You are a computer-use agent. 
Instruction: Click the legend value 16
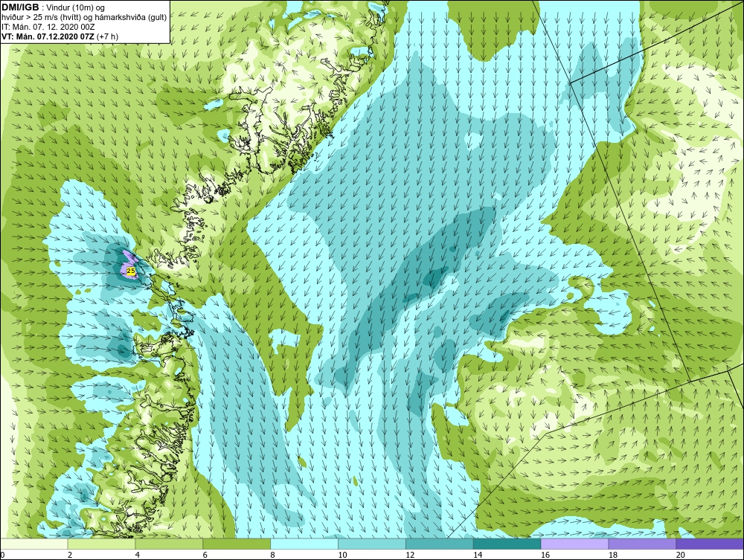click(x=545, y=555)
